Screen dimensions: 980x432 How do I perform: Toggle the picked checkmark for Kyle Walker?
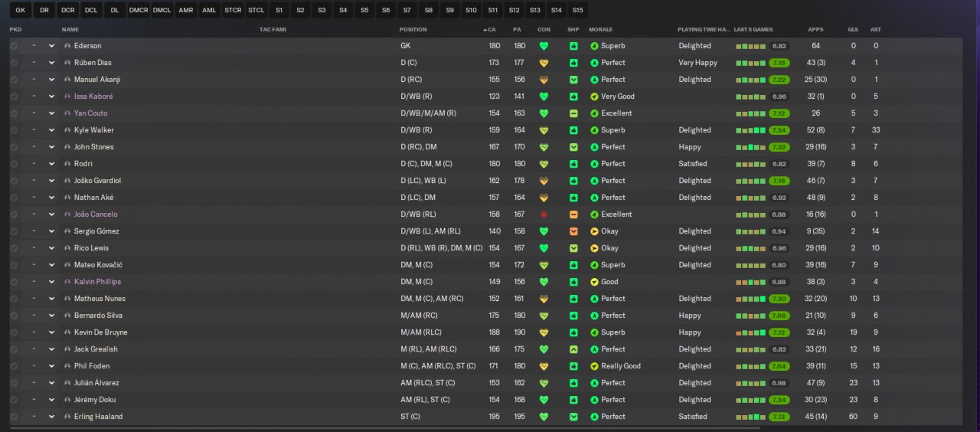14,130
